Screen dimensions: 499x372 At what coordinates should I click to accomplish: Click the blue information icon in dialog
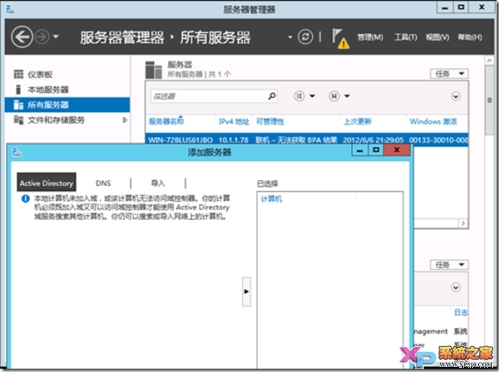(x=25, y=199)
